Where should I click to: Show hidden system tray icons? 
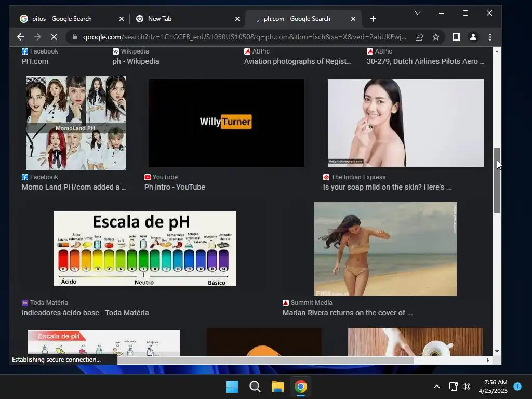point(437,387)
